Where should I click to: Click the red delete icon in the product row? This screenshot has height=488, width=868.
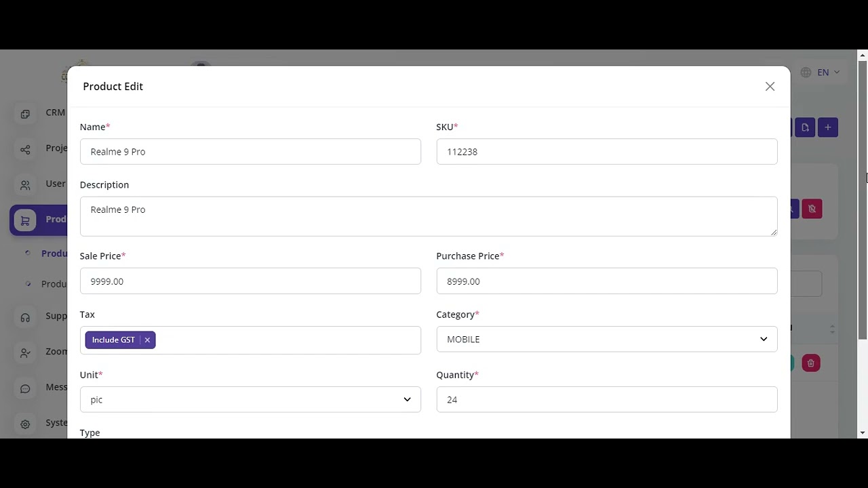[811, 363]
